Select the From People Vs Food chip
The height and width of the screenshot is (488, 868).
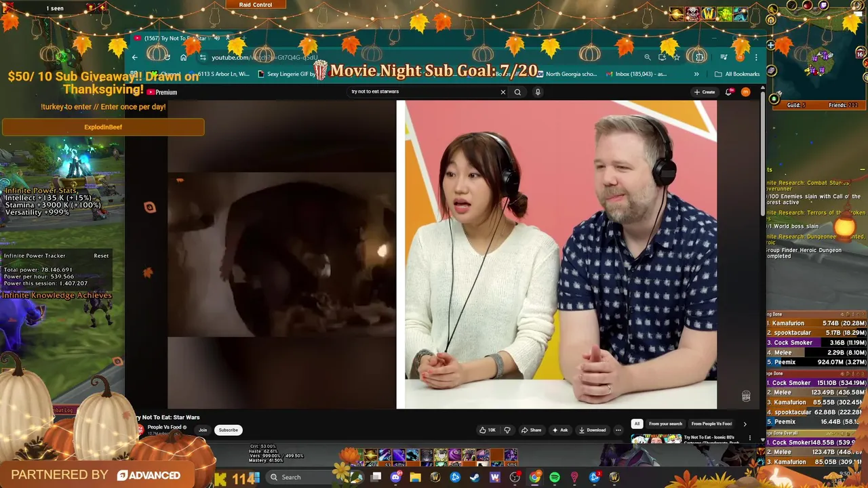[x=711, y=424]
